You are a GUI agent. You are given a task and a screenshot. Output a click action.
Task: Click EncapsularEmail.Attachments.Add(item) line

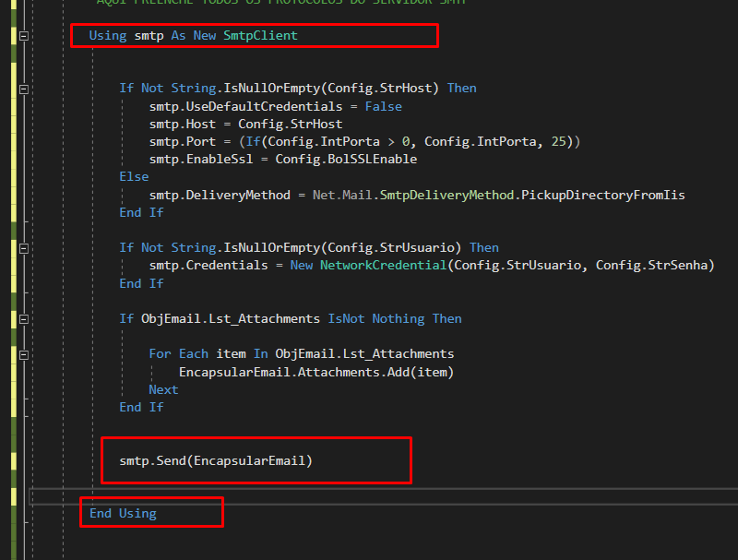coord(316,372)
